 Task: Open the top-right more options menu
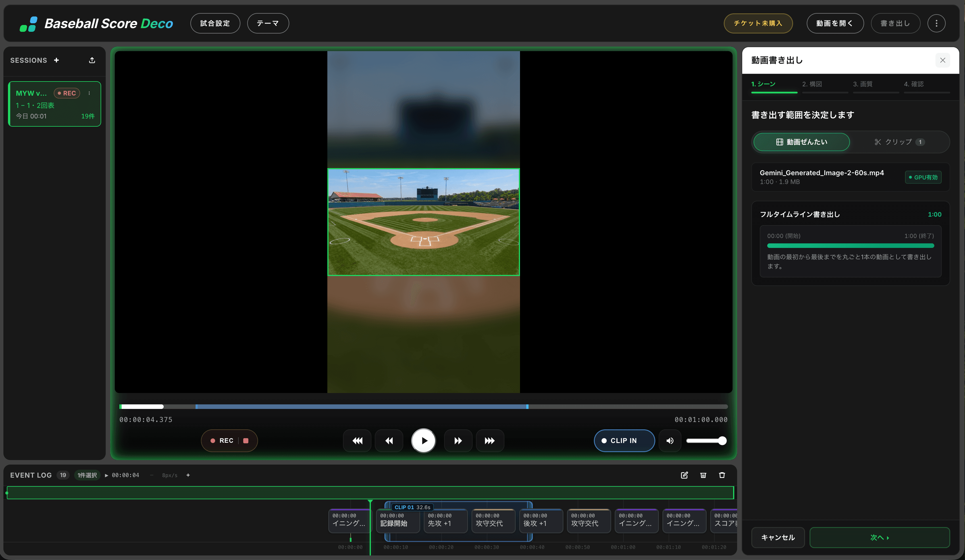pyautogui.click(x=936, y=23)
